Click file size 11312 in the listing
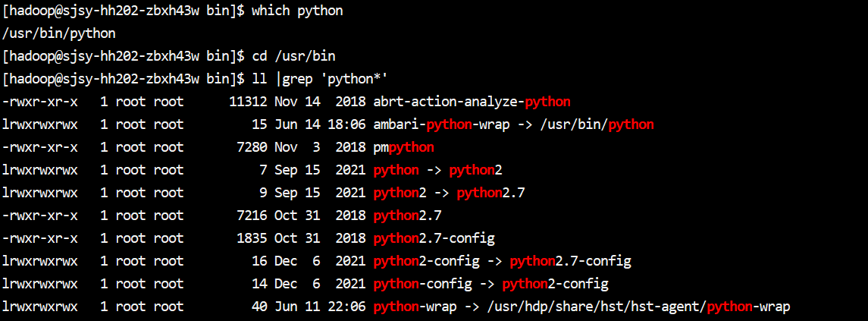This screenshot has width=868, height=321. point(247,102)
